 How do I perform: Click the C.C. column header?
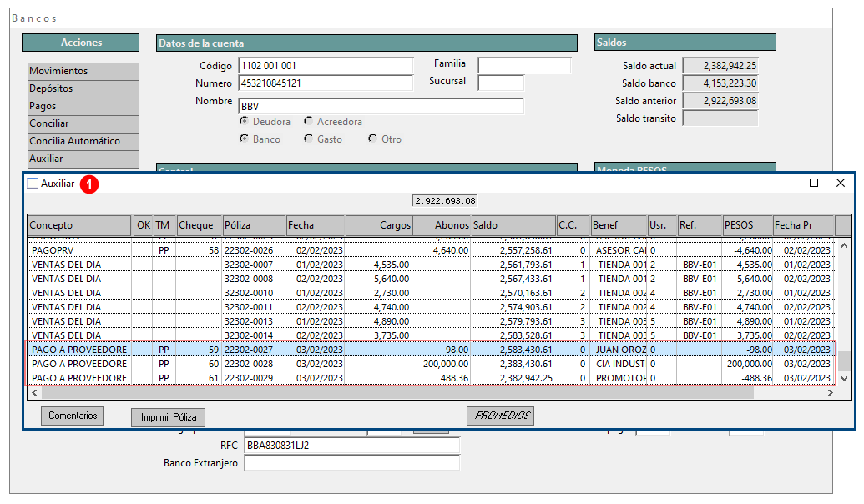(x=573, y=225)
